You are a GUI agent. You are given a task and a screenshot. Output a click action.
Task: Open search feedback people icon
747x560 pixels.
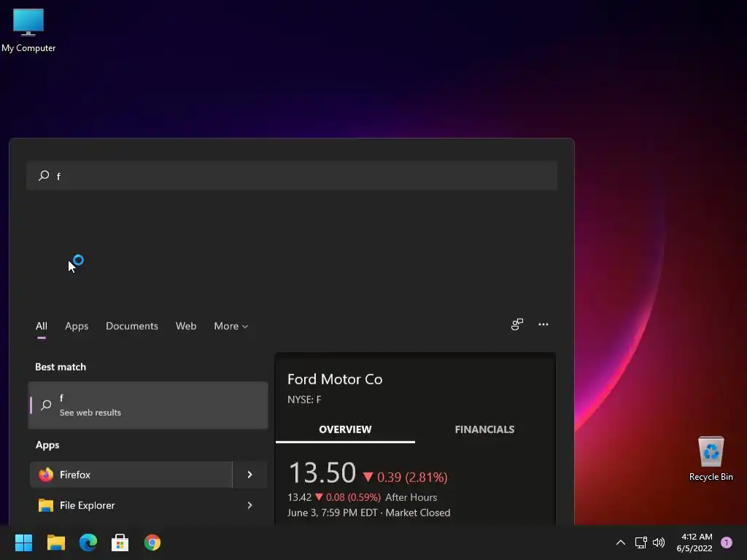click(x=517, y=324)
